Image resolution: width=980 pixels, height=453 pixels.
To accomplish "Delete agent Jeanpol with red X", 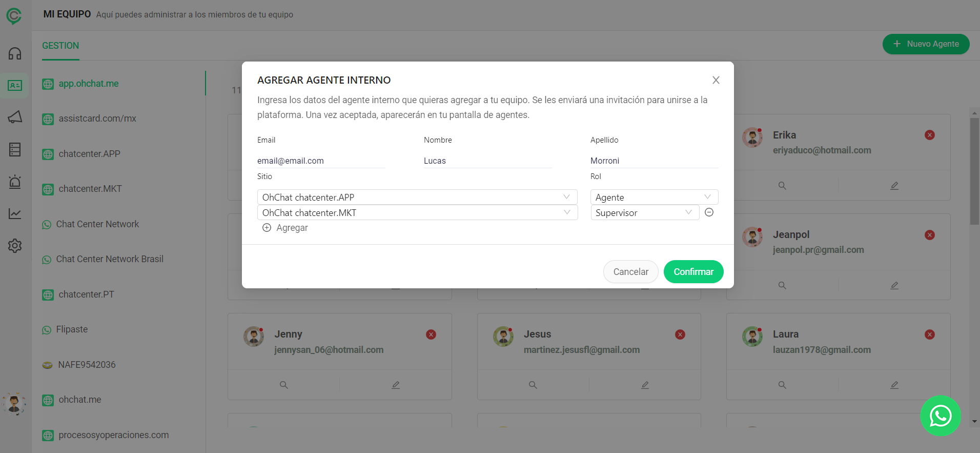I will click(930, 235).
